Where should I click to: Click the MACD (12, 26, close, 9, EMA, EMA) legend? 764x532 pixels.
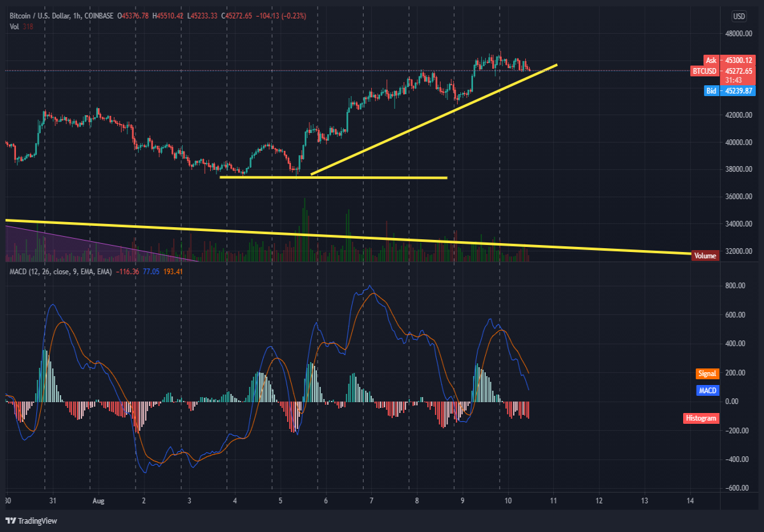[60, 272]
